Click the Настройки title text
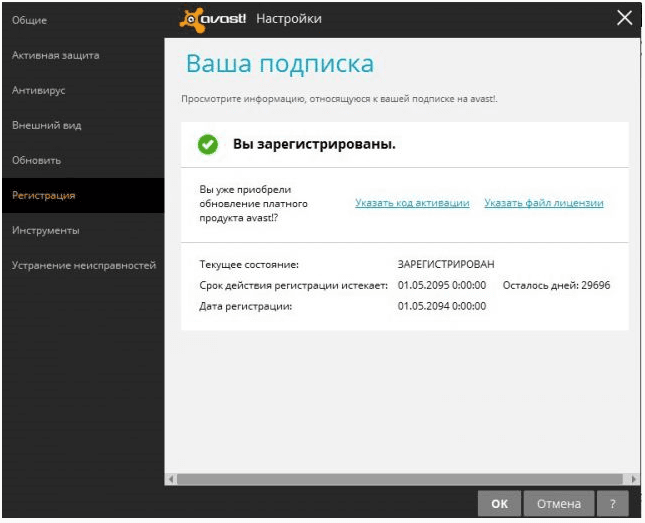 [x=289, y=19]
